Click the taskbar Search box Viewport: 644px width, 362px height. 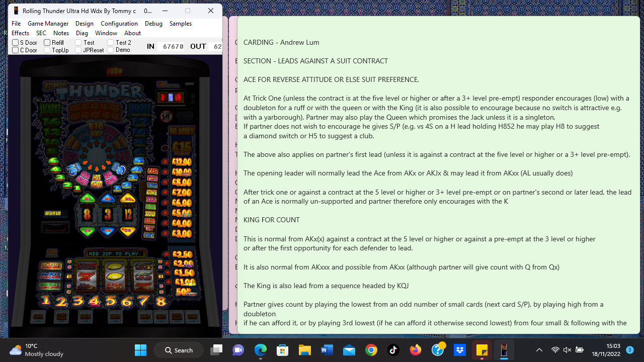point(179,350)
